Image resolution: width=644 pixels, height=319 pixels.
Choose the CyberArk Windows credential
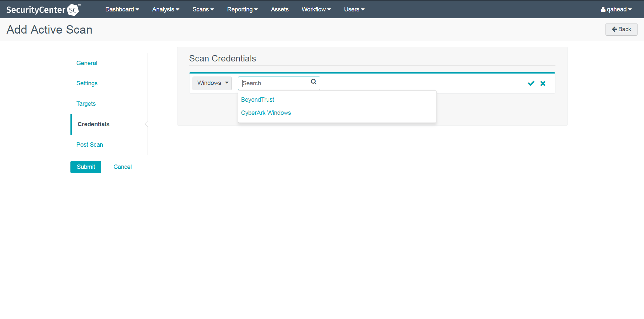266,113
